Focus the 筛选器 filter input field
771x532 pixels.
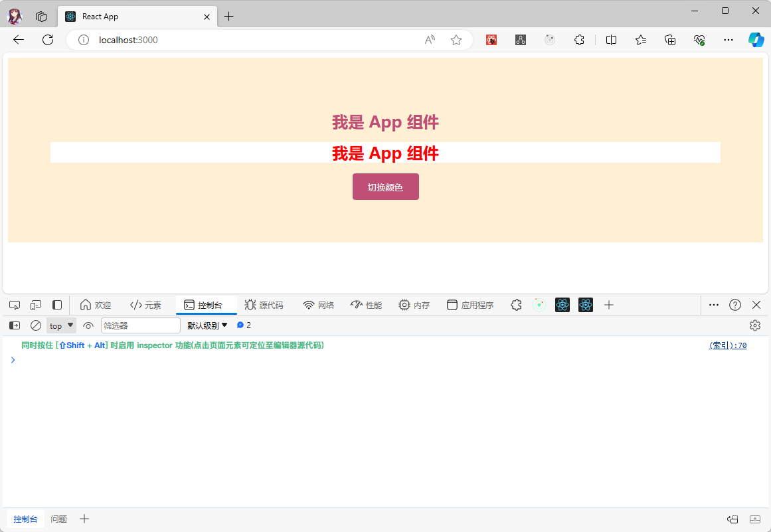point(140,325)
